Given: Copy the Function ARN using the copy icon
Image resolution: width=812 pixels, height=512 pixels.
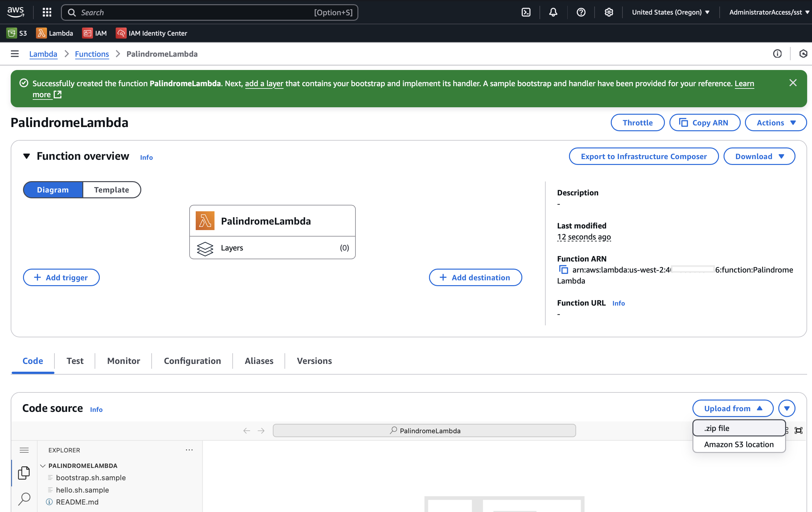Looking at the screenshot, I should coord(563,270).
